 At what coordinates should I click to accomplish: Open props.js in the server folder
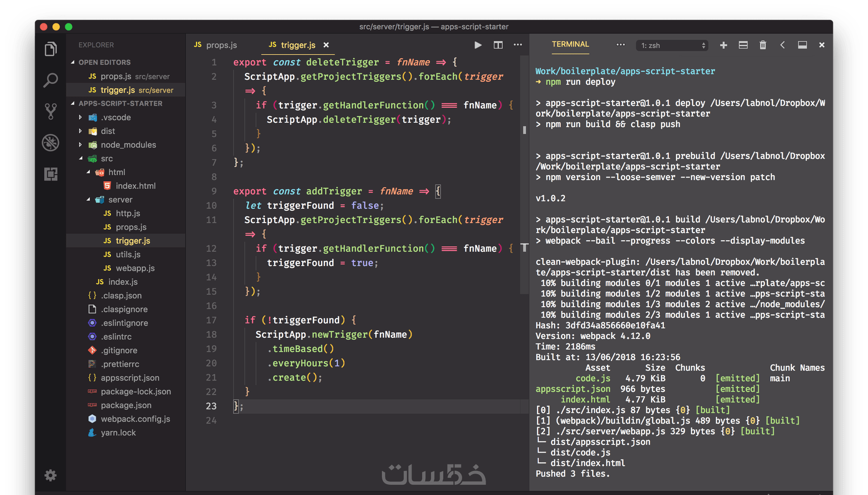point(131,227)
